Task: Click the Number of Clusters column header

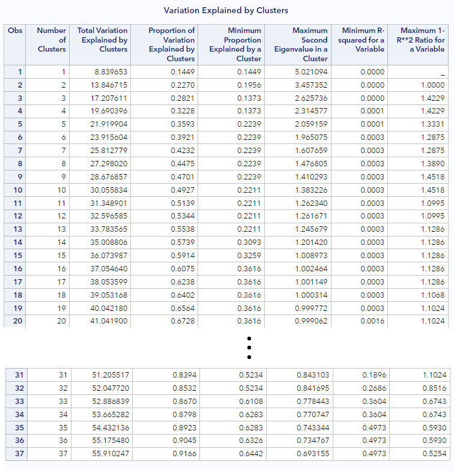Action: [x=47, y=44]
